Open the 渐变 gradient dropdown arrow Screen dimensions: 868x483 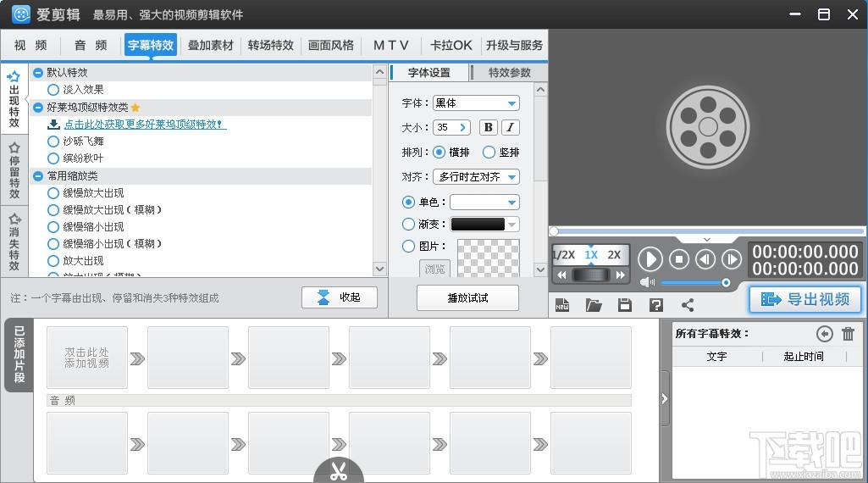click(x=512, y=225)
